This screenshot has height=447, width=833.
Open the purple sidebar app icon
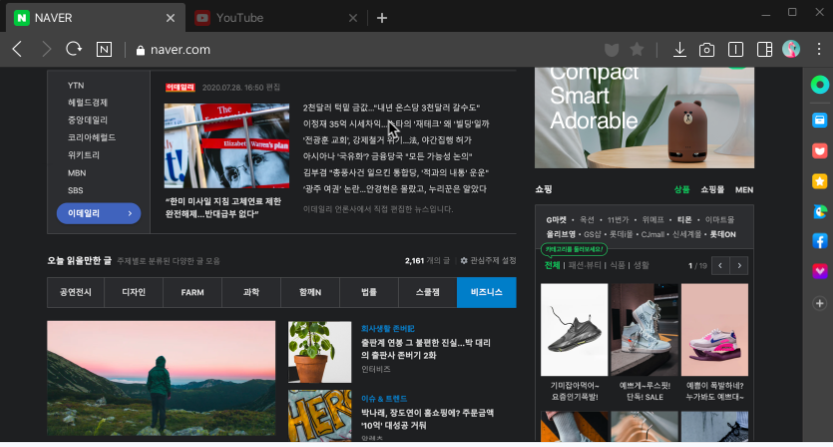[x=820, y=272]
